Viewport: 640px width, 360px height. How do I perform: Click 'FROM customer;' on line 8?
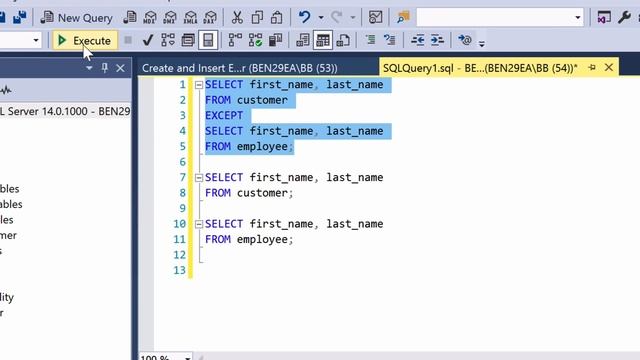pyautogui.click(x=249, y=193)
